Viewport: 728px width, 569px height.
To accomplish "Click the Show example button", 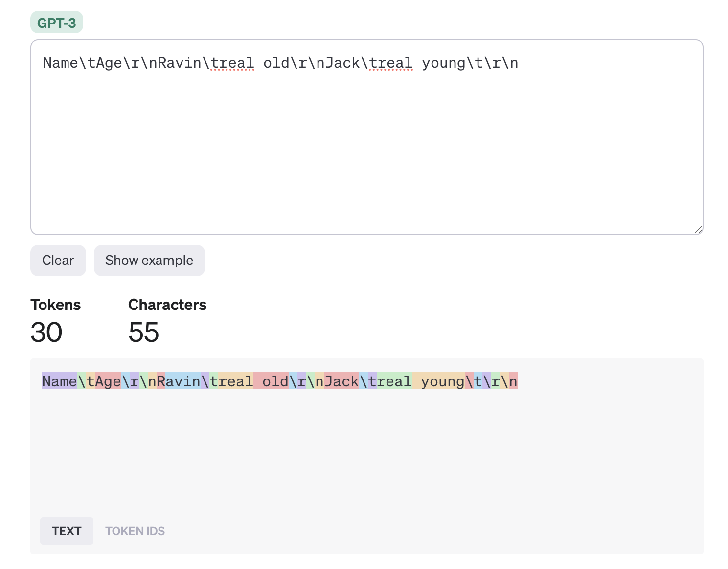I will pyautogui.click(x=149, y=261).
